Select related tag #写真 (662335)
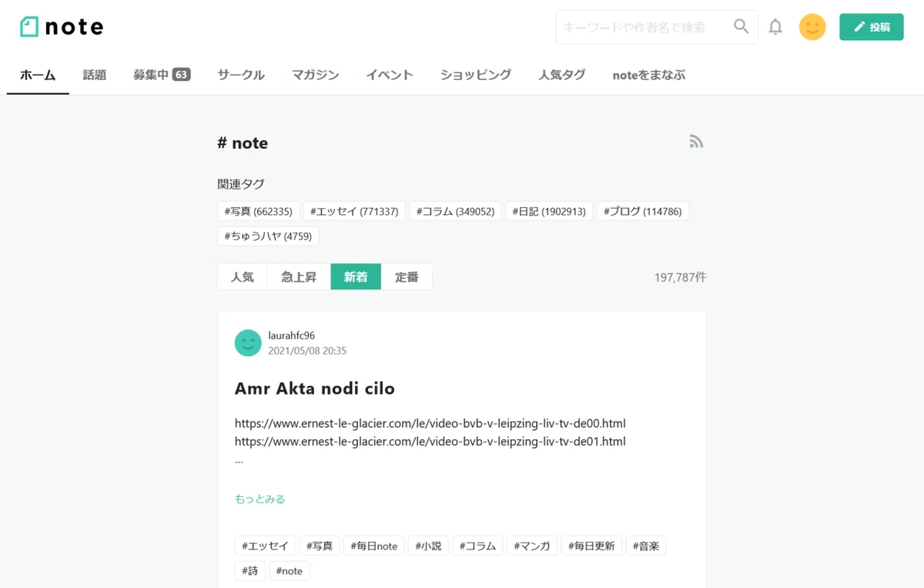The image size is (924, 588). tap(259, 211)
